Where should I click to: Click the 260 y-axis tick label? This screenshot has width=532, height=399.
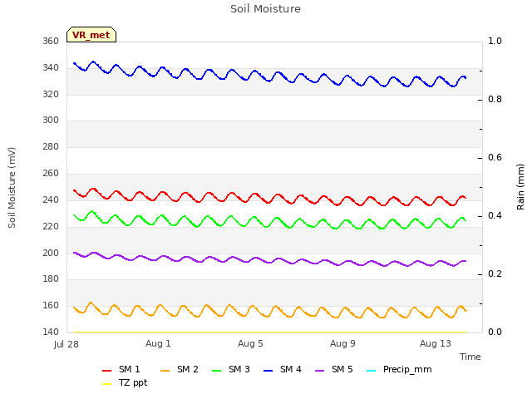tap(51, 174)
